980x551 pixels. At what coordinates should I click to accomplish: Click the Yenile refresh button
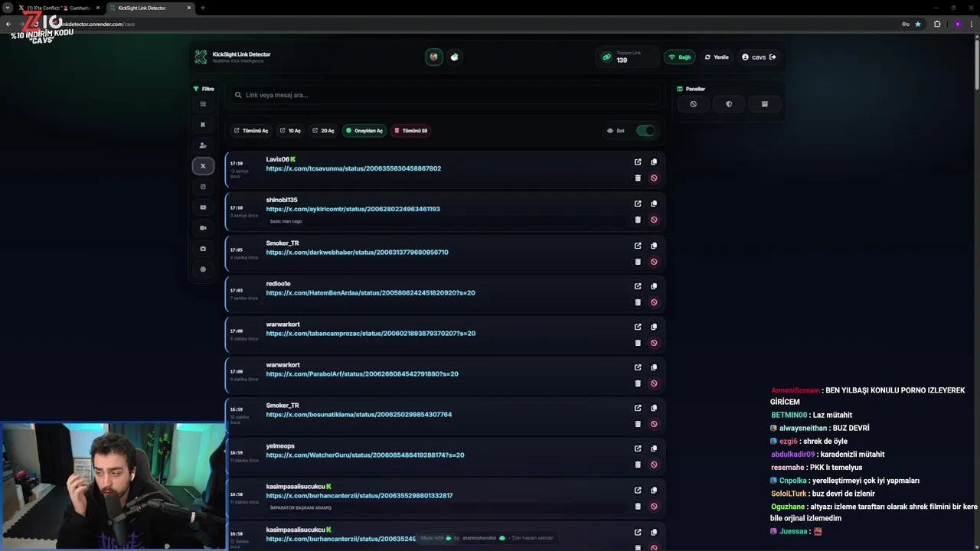[x=717, y=57]
